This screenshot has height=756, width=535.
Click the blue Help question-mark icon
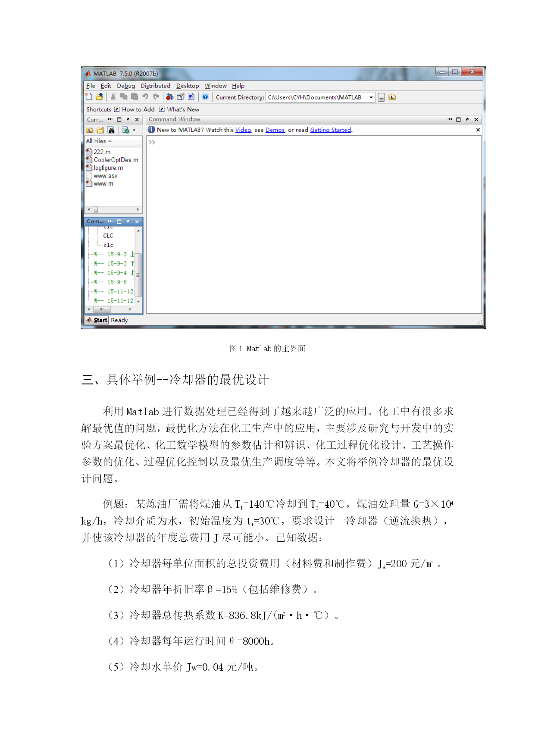pyautogui.click(x=205, y=97)
